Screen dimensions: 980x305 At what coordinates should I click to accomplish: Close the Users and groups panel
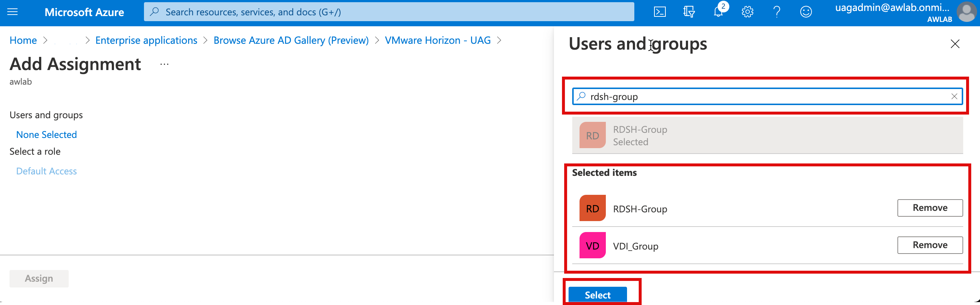[955, 44]
